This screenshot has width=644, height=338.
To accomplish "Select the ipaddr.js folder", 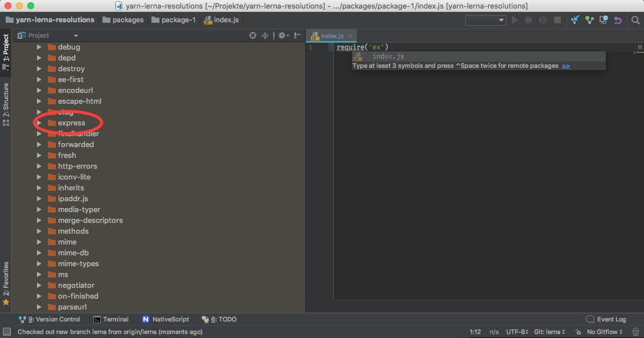I will point(73,198).
